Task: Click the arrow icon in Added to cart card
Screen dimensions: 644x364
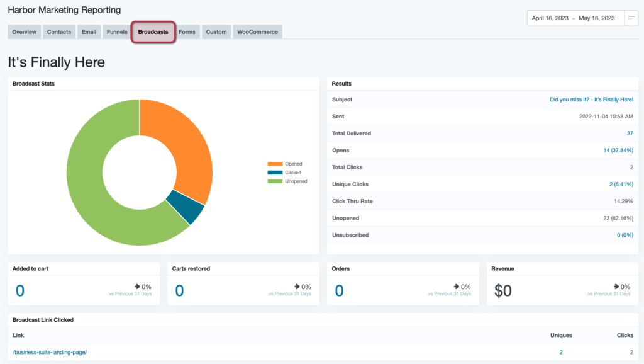Action: click(137, 287)
